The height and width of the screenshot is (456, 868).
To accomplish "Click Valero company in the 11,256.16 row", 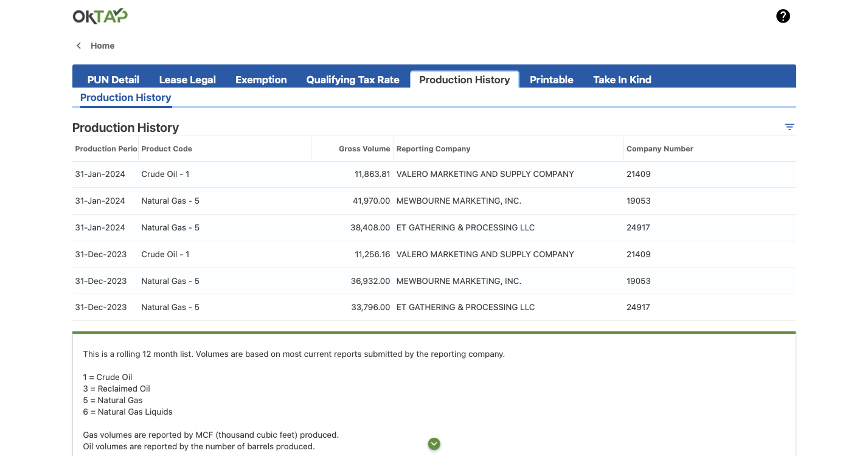I will (485, 254).
